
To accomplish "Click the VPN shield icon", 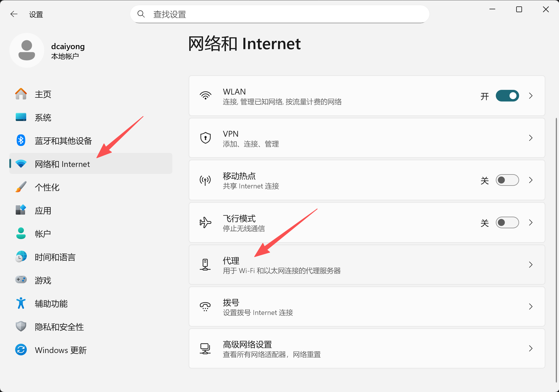I will [x=205, y=138].
